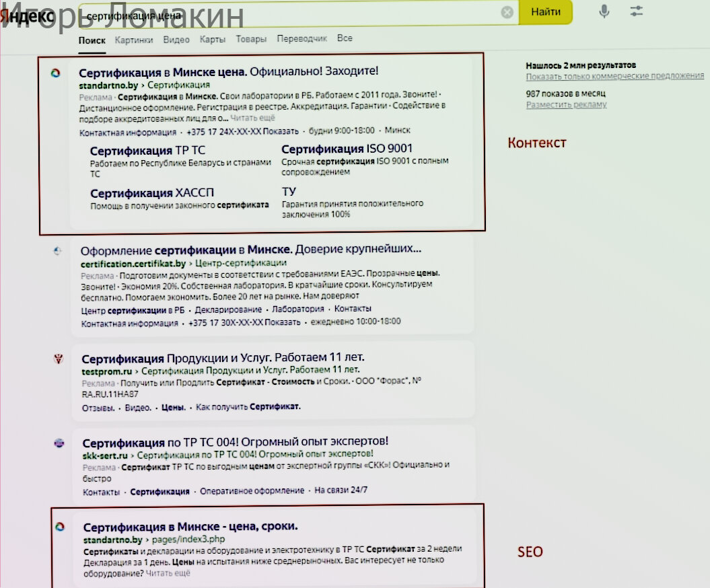Click the testprom.ru domain link
Screen dimensions: 710x588
107,371
